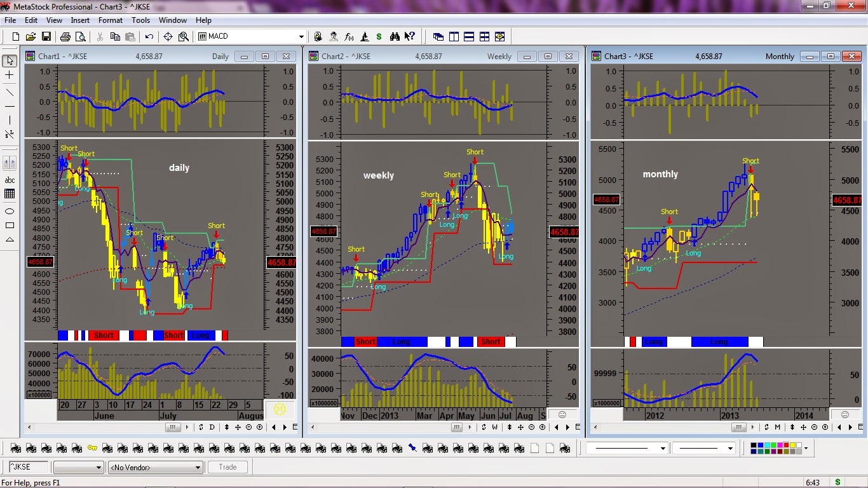Undo the last action via toolbar

pyautogui.click(x=149, y=36)
